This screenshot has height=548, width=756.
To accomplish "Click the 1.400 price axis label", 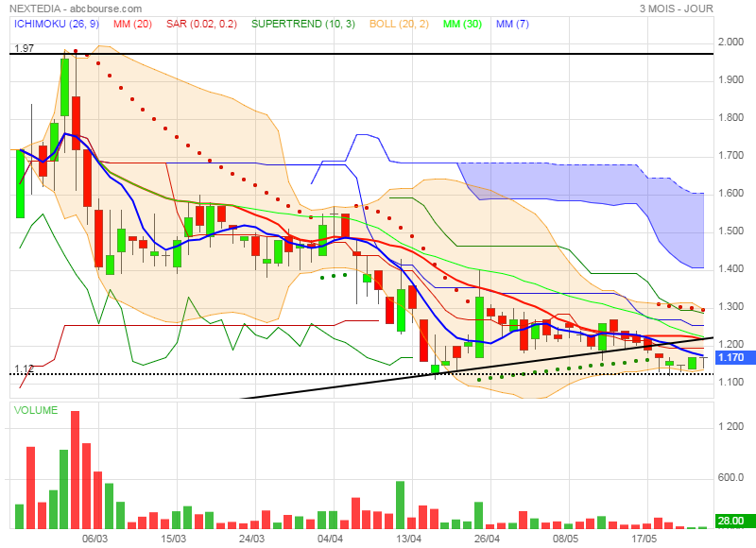I will point(730,269).
